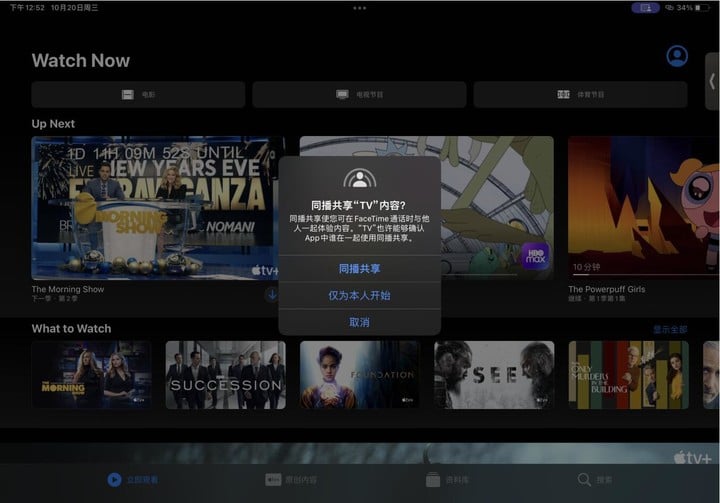Image resolution: width=720 pixels, height=503 pixels.
Task: Click the "10 分钟" remaining time label
Action: pos(586,267)
